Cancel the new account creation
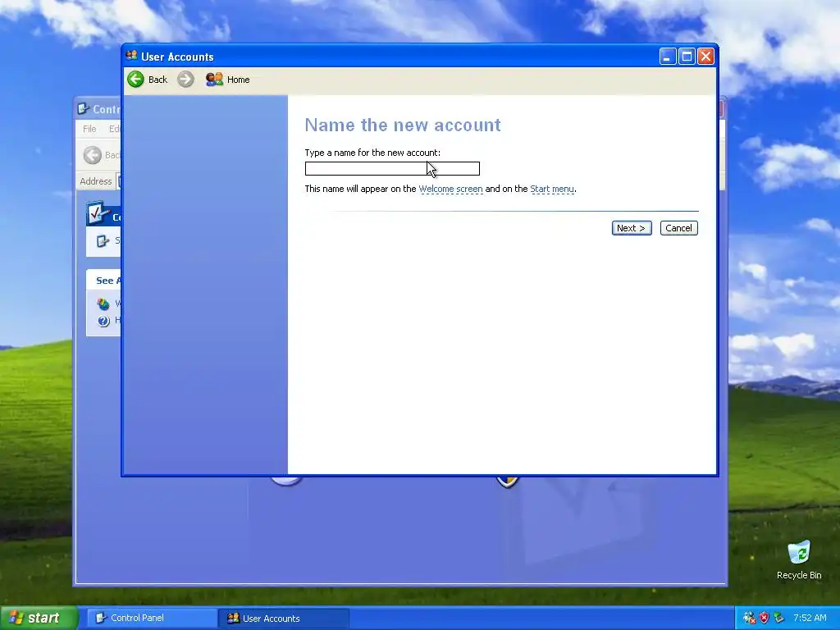Viewport: 840px width, 630px height. tap(678, 228)
